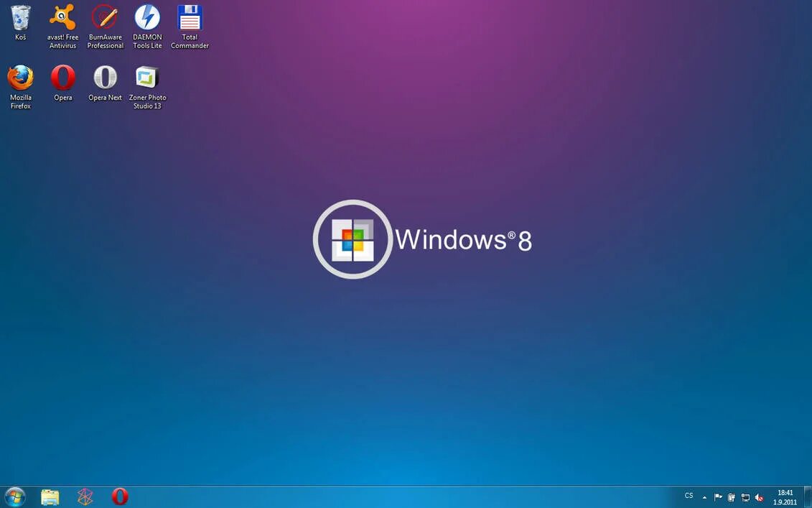The width and height of the screenshot is (812, 508).
Task: Select the red Opera desktop icon
Action: pyautogui.click(x=62, y=83)
